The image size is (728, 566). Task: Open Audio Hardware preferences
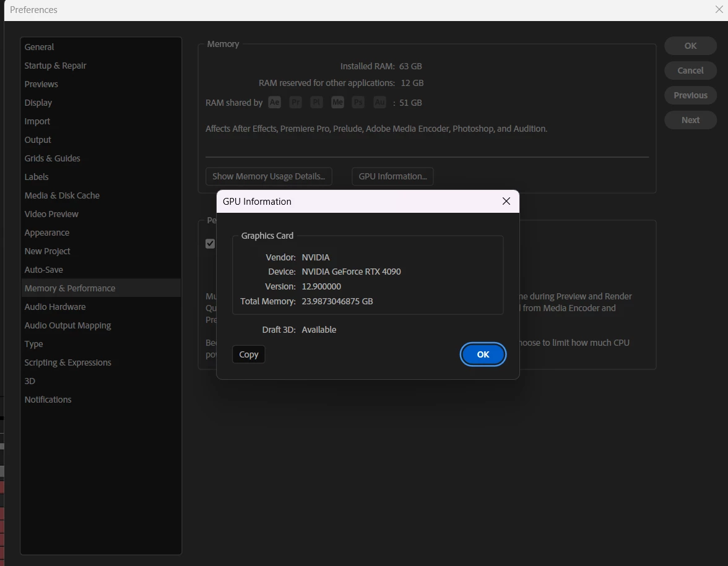pyautogui.click(x=101, y=307)
